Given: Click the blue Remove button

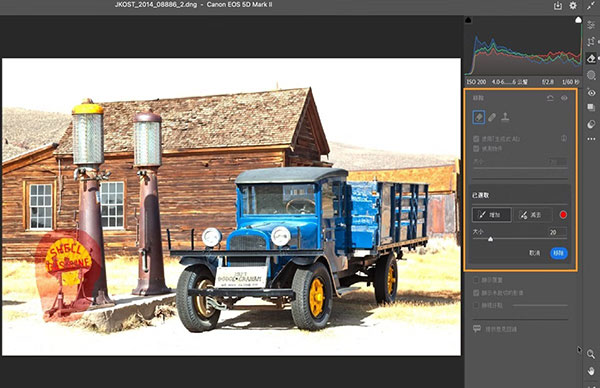Looking at the screenshot, I should (x=559, y=253).
